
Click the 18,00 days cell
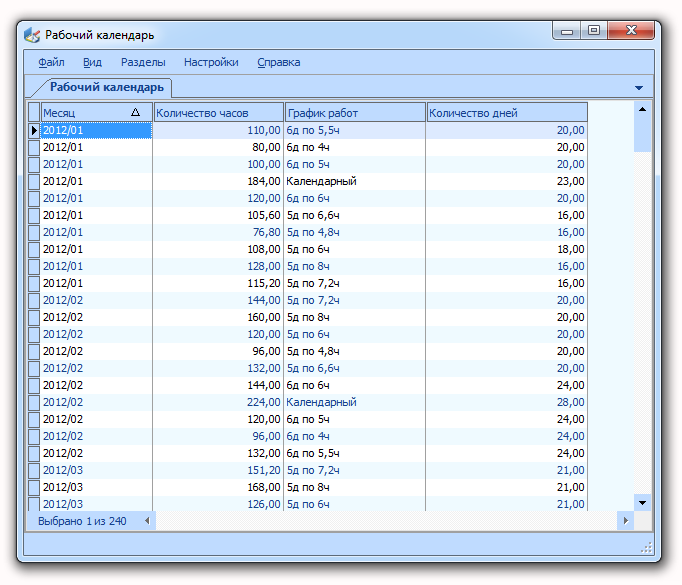click(507, 249)
